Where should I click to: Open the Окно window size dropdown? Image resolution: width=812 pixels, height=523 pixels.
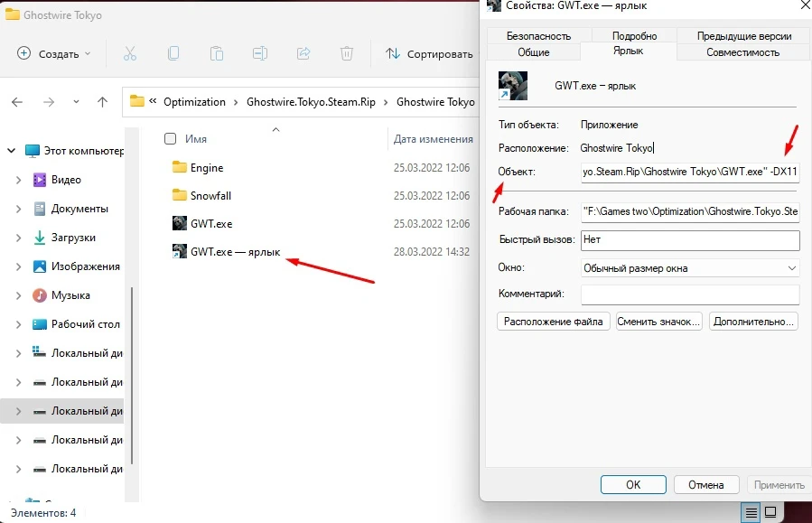point(690,268)
